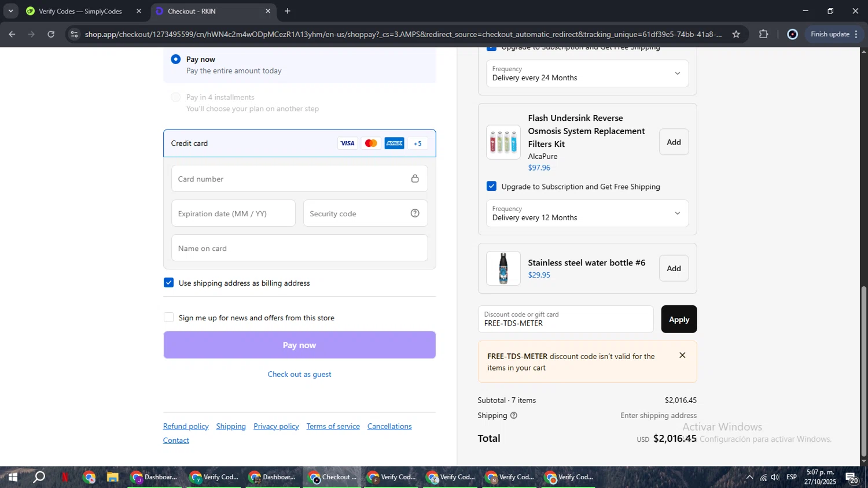Select Pay in 4 installments radio
The height and width of the screenshot is (488, 868).
click(x=176, y=97)
